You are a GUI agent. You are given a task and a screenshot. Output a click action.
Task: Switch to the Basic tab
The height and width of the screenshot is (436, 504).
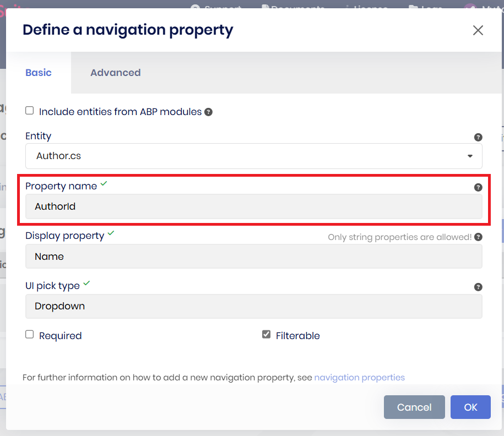[x=39, y=73]
